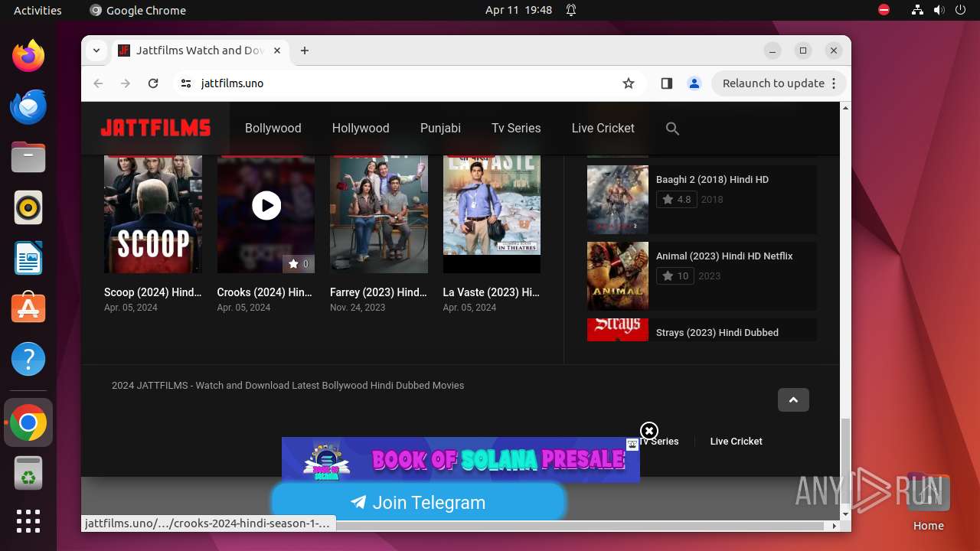Open LibreOffice Writer from the dock
This screenshot has height=551, width=980.
[x=28, y=258]
